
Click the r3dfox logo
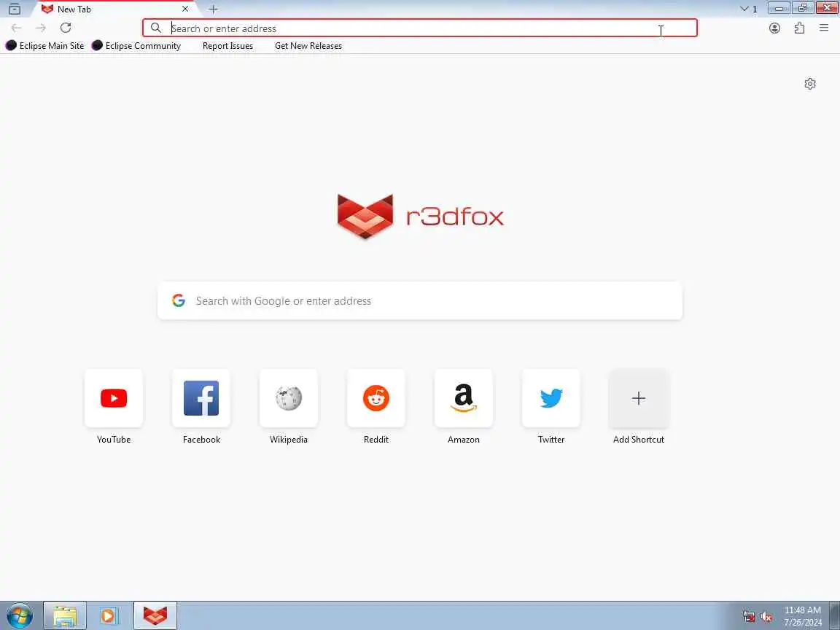(420, 216)
